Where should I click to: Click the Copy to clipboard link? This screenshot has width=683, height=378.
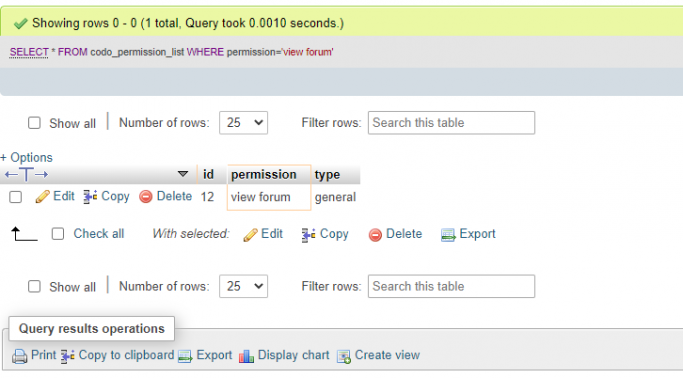[x=126, y=355]
